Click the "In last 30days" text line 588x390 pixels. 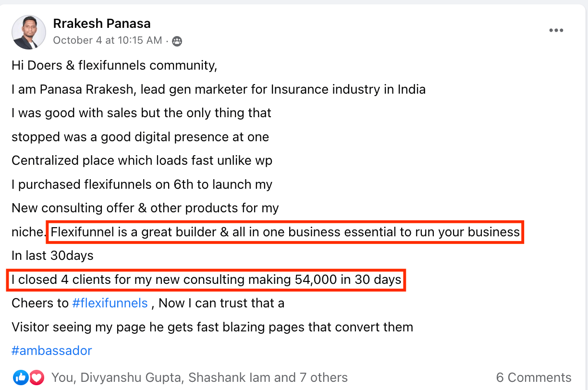point(52,256)
